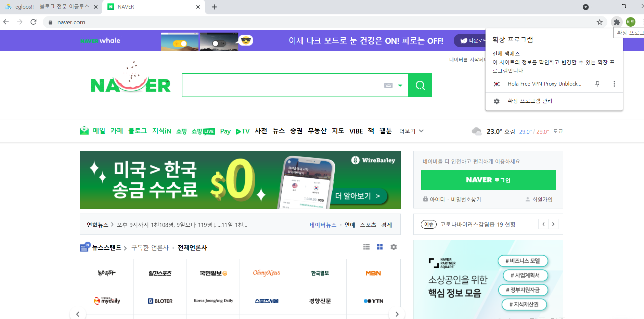Click the browser forward arrow
The image size is (644, 319).
[x=20, y=22]
